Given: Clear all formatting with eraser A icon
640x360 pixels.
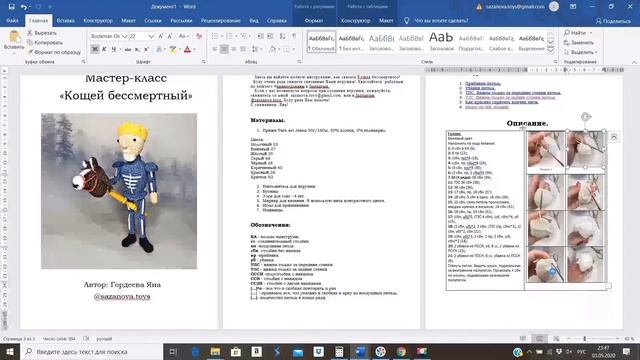Looking at the screenshot, I should [x=199, y=36].
